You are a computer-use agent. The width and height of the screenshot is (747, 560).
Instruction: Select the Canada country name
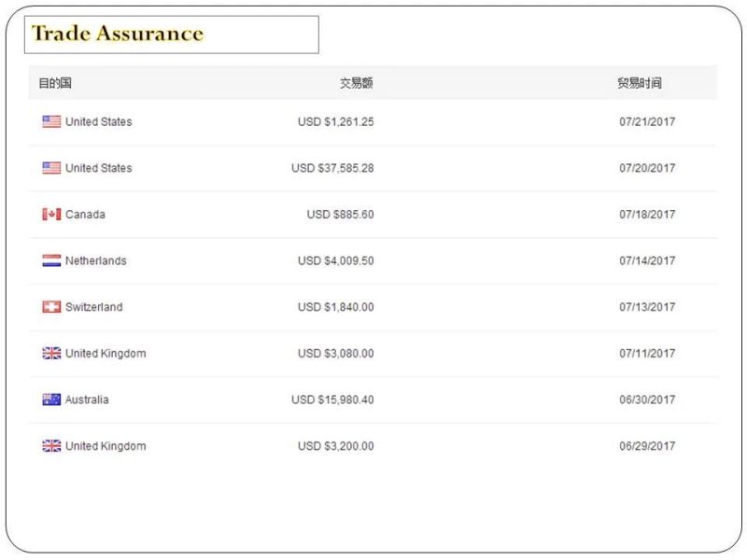85,215
